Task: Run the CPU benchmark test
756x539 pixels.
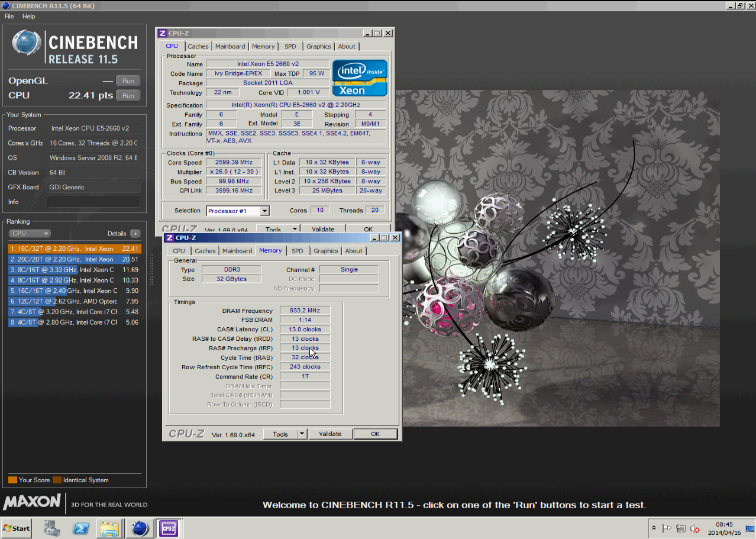Action: [x=128, y=95]
